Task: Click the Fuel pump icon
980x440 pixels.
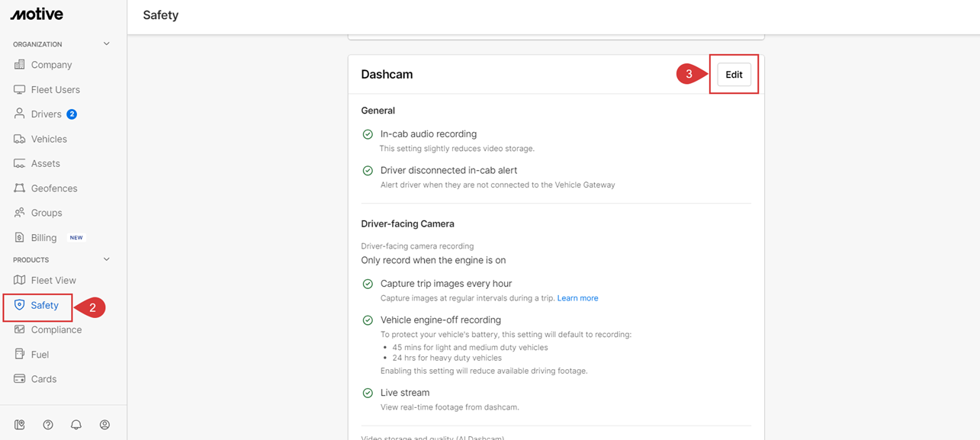Action: click(20, 355)
